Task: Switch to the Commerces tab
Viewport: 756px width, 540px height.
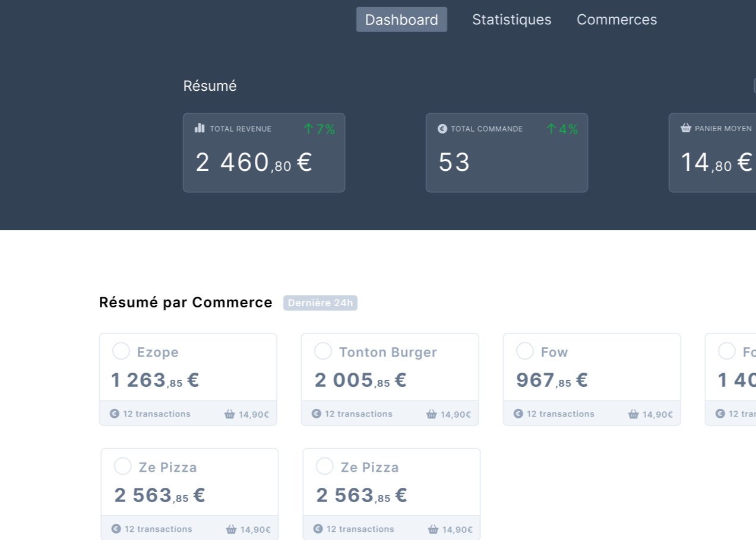Action: click(616, 20)
